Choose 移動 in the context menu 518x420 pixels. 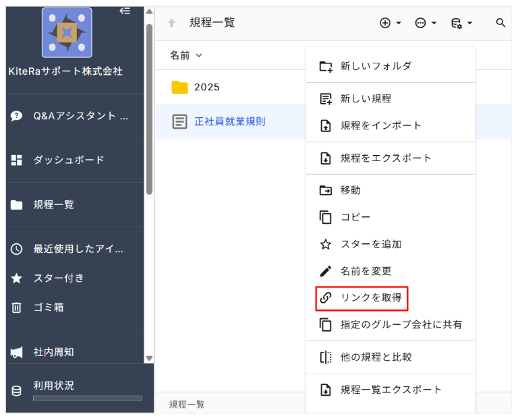(x=391, y=190)
